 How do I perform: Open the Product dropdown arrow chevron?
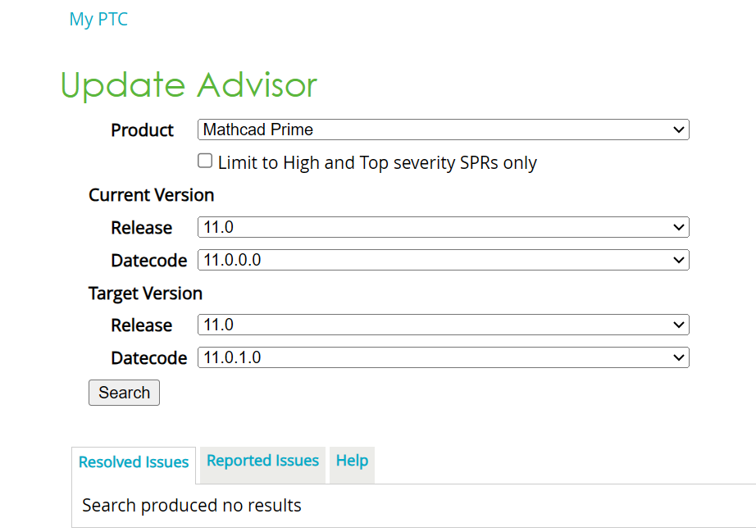tap(677, 130)
